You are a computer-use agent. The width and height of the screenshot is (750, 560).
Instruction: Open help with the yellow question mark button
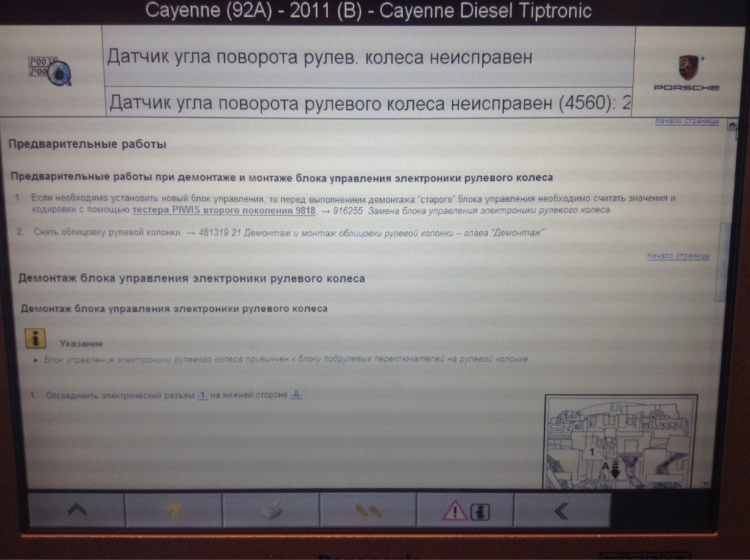[174, 511]
